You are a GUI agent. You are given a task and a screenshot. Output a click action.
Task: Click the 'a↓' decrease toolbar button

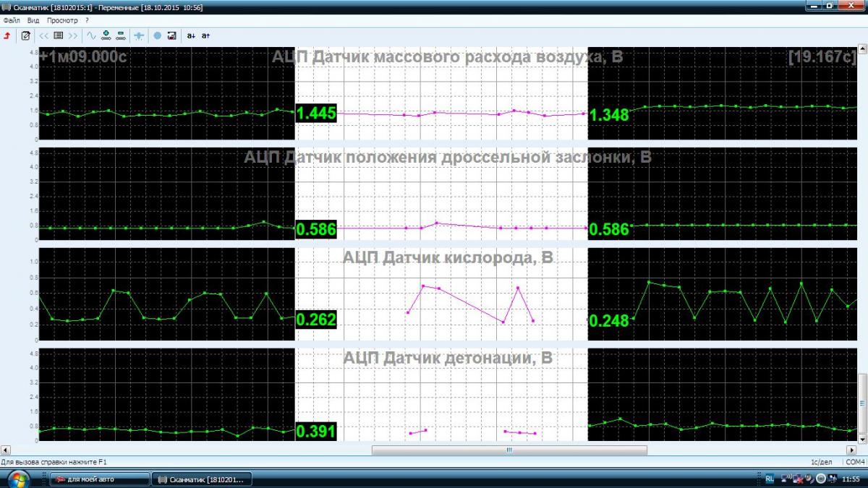click(x=191, y=35)
